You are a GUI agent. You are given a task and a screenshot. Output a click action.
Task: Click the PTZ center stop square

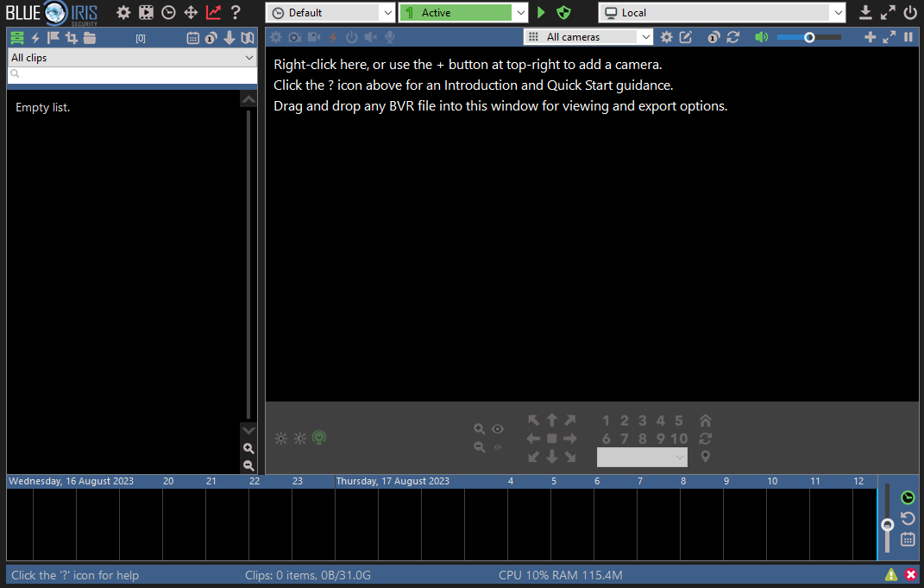tap(551, 439)
